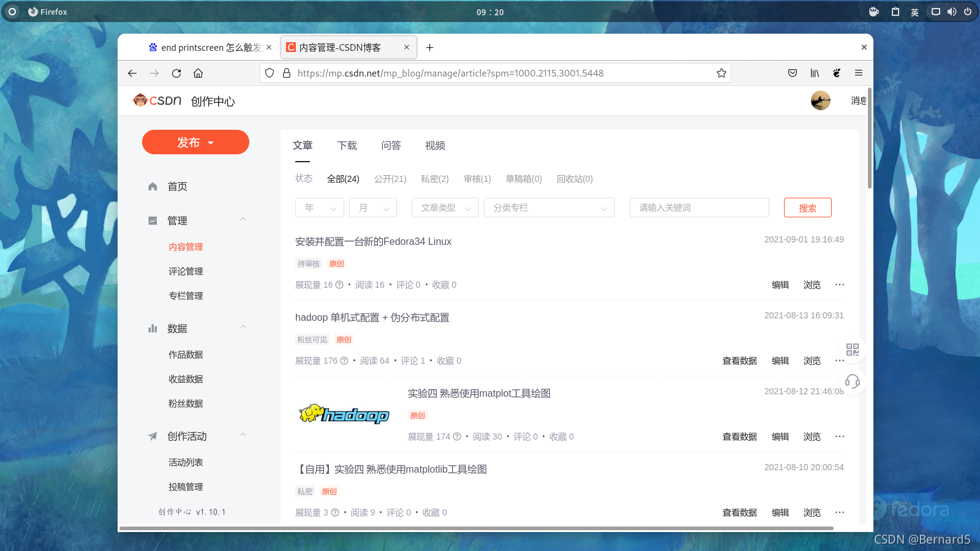
Task: Collapse the 管理 sidebar section
Action: click(x=243, y=219)
